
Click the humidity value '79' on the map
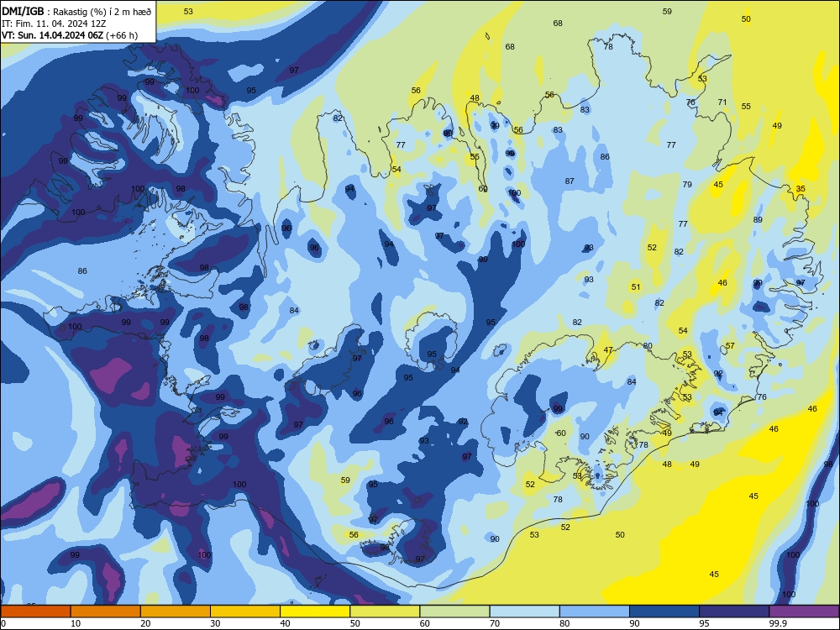tap(687, 184)
